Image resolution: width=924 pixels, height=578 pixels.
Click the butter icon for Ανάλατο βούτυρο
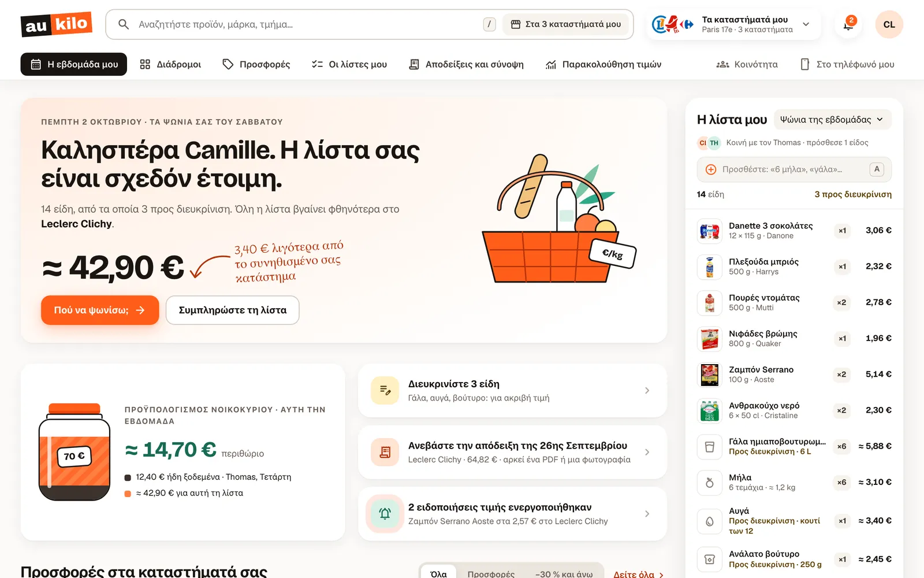710,559
